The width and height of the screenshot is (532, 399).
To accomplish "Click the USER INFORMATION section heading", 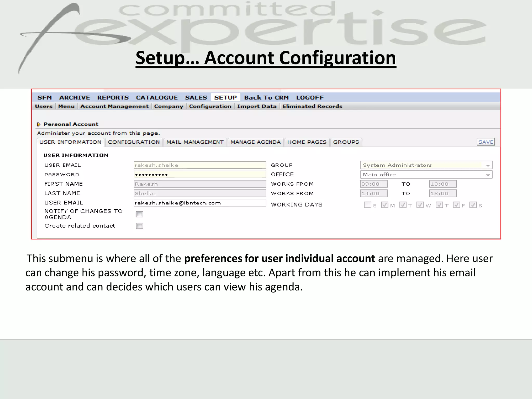I will tap(76, 155).
